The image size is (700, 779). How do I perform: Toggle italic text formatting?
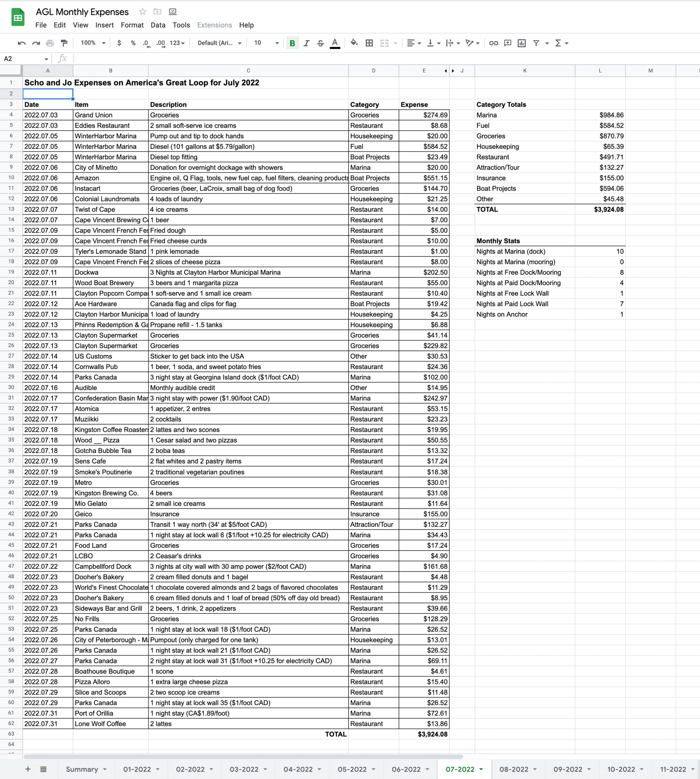click(x=307, y=43)
